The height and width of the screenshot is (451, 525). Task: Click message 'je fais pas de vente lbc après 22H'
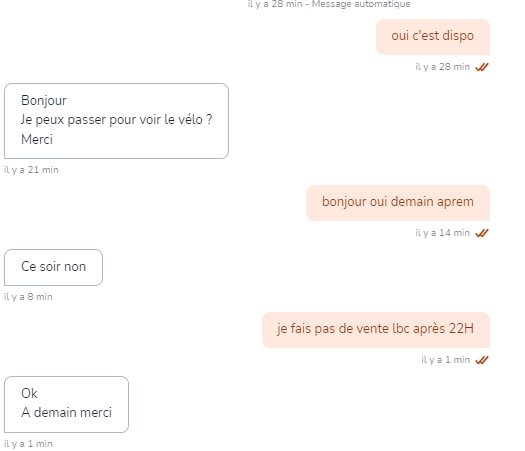coord(376,330)
